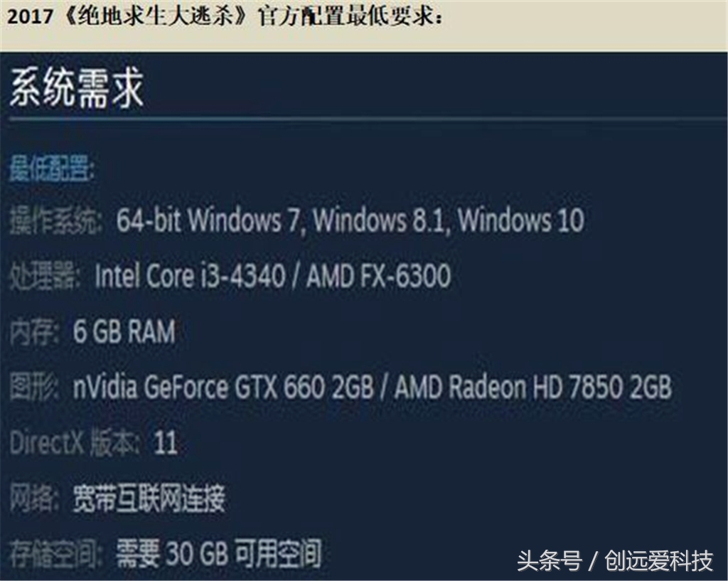Click the 需要 30 GB 可用空间 text
Viewport: 728px width, 581px height.
pyautogui.click(x=219, y=553)
